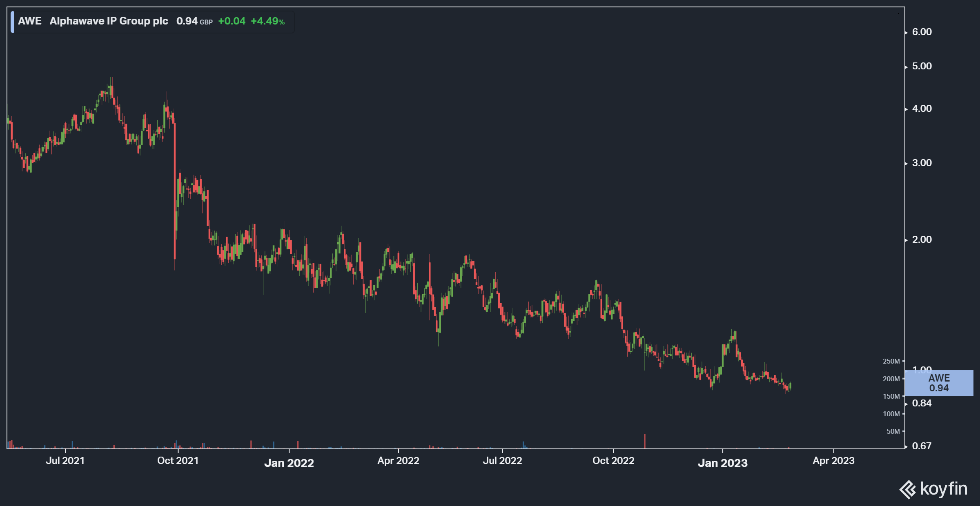Click the Jul 2022 date label
The image size is (980, 506).
point(502,461)
